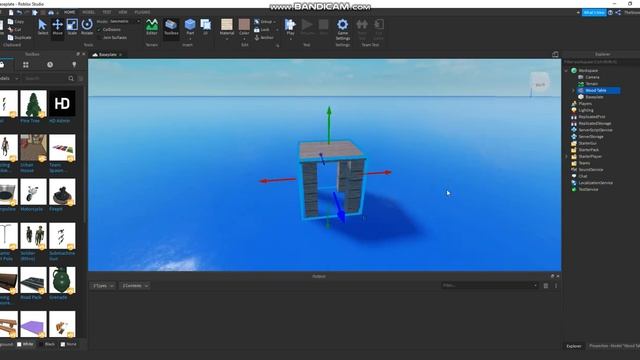Switch to the PLUGINS ribbon tab
Viewport: 640px width, 360px height.
(142, 13)
